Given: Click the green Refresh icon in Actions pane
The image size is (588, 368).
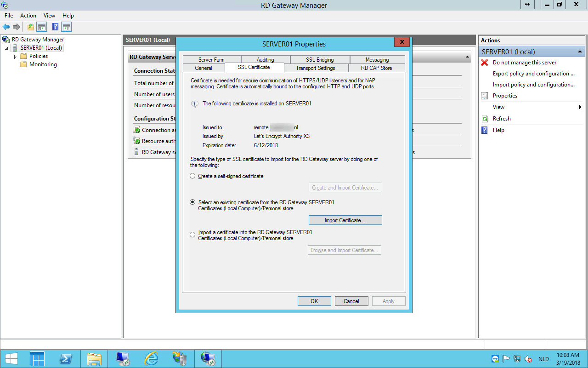Looking at the screenshot, I should coord(485,119).
